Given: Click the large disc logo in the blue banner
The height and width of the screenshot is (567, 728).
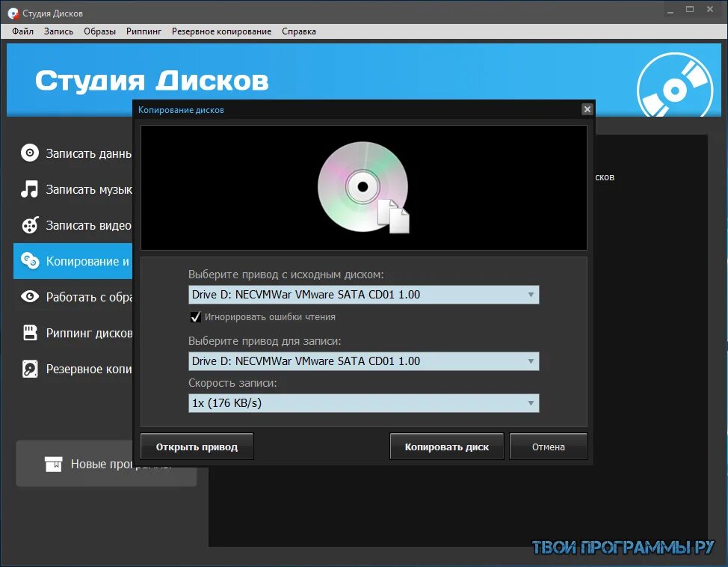Looking at the screenshot, I should point(675,85).
